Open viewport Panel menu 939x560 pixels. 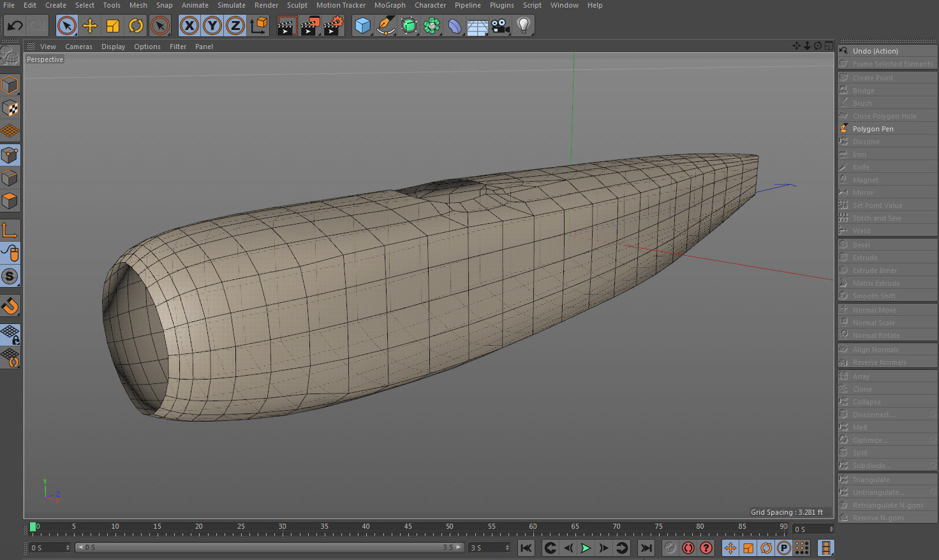[204, 47]
